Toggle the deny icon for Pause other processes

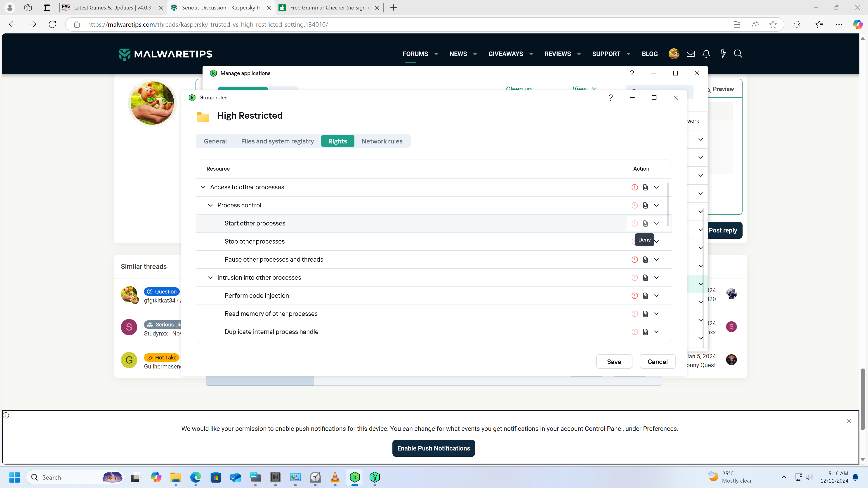[x=634, y=260]
